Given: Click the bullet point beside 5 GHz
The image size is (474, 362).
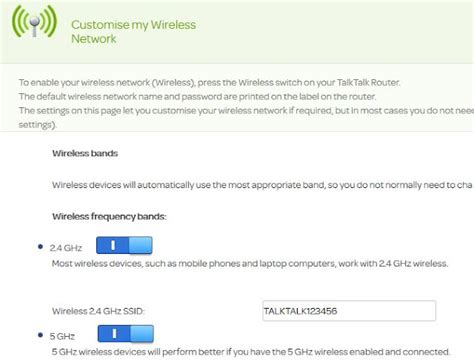Looking at the screenshot, I should coord(40,334).
